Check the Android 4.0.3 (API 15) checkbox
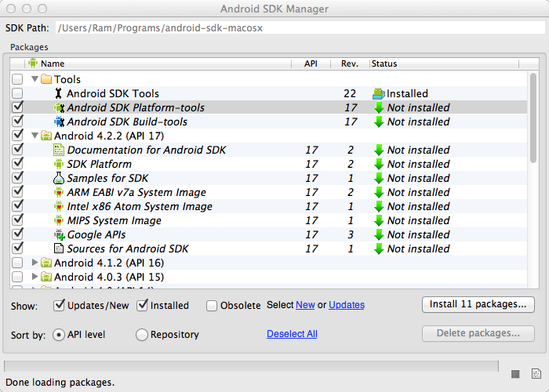 click(x=17, y=277)
